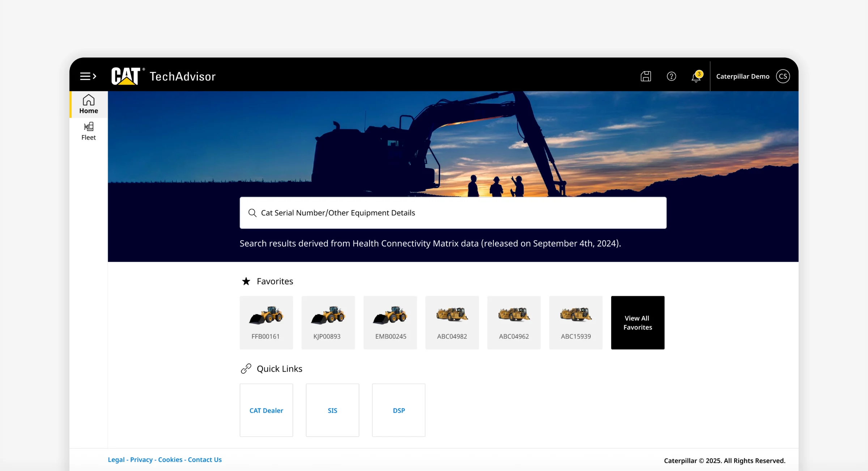Open the SIS quick link
Image resolution: width=868 pixels, height=471 pixels.
[332, 410]
